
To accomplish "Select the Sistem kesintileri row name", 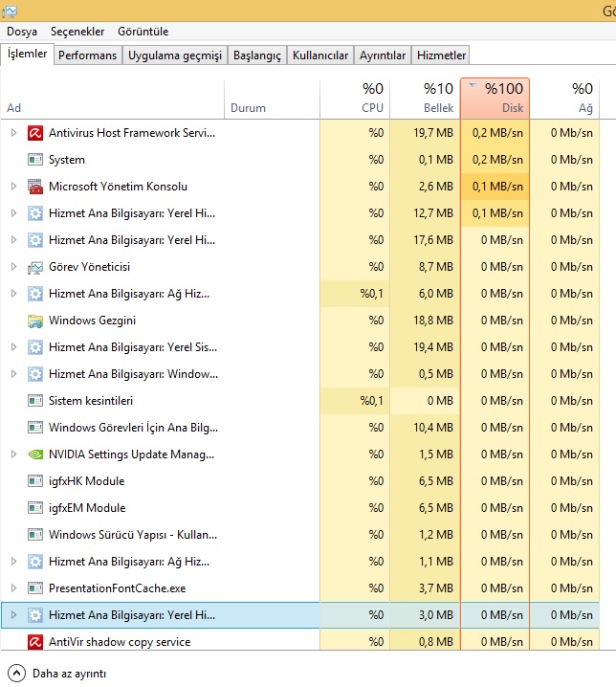I will pos(91,401).
